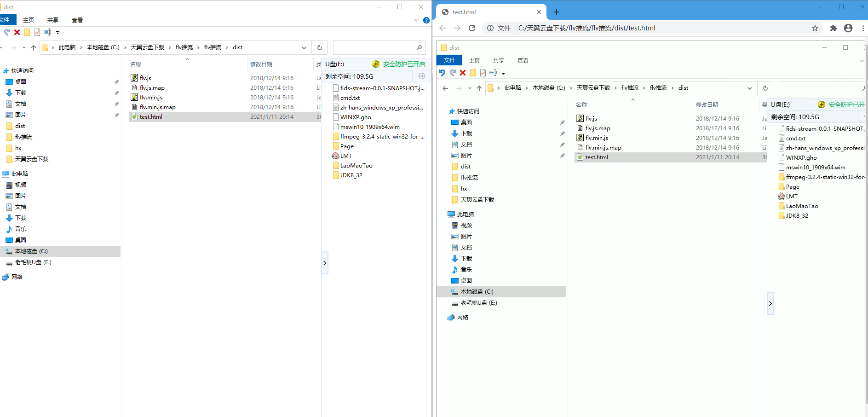Click the blue Undo arrow in quick access toolbar
868x417 pixels.
click(442, 73)
